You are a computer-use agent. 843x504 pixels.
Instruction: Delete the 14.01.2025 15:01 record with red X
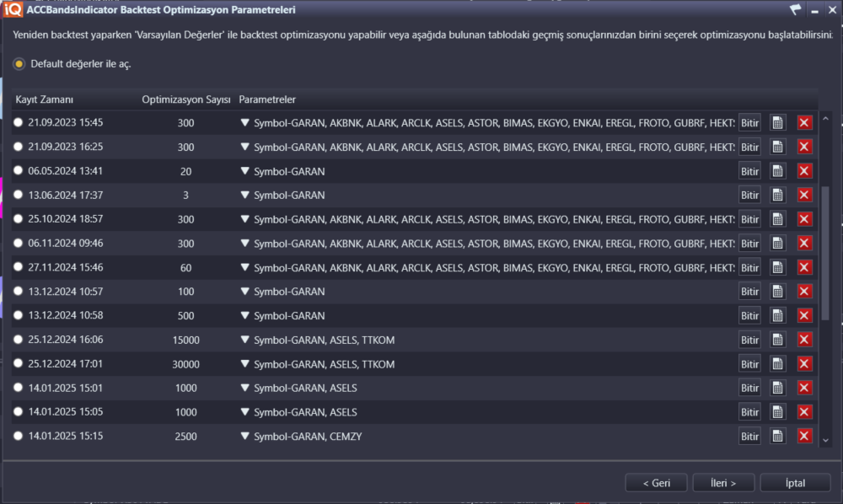[804, 388]
